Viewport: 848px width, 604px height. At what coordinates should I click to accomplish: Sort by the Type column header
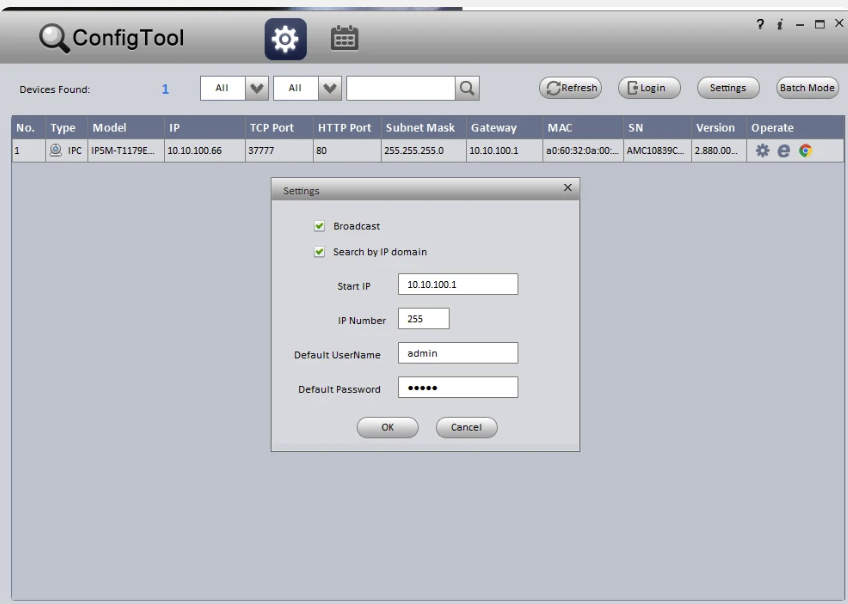[x=67, y=128]
